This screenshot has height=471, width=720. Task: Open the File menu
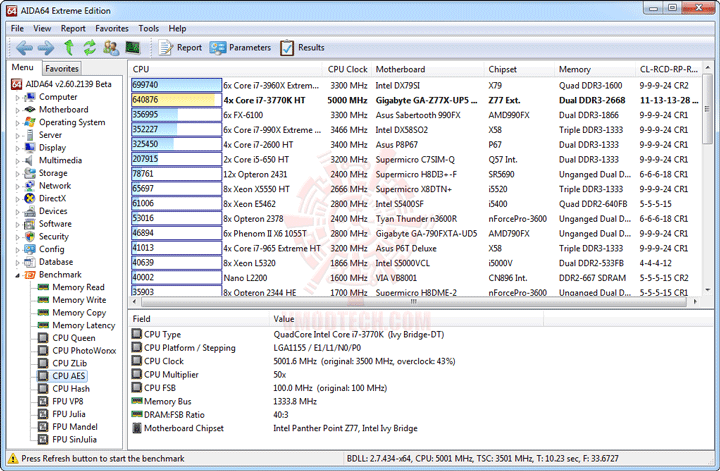[17, 28]
